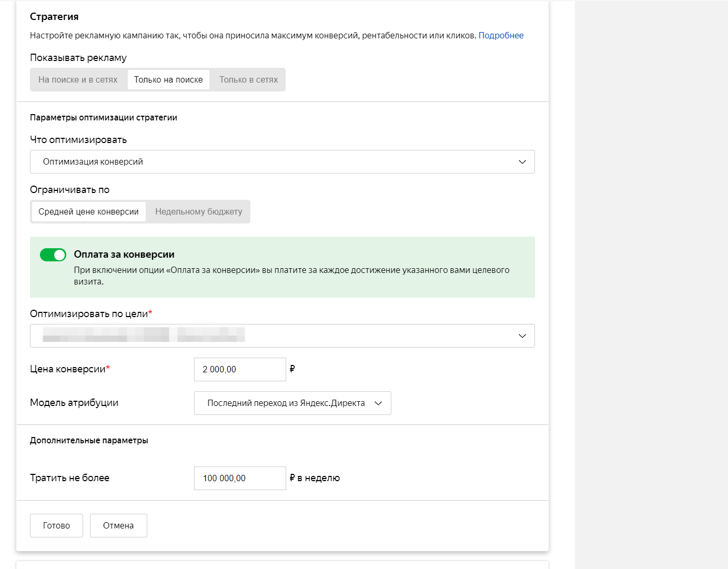728x569 pixels.
Task: Click the Цена конверсии input field
Action: click(x=240, y=370)
